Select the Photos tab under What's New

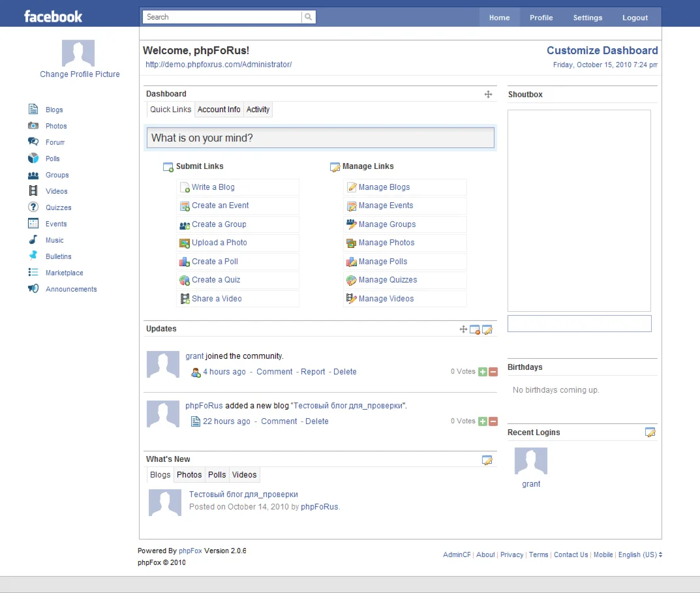pos(189,474)
